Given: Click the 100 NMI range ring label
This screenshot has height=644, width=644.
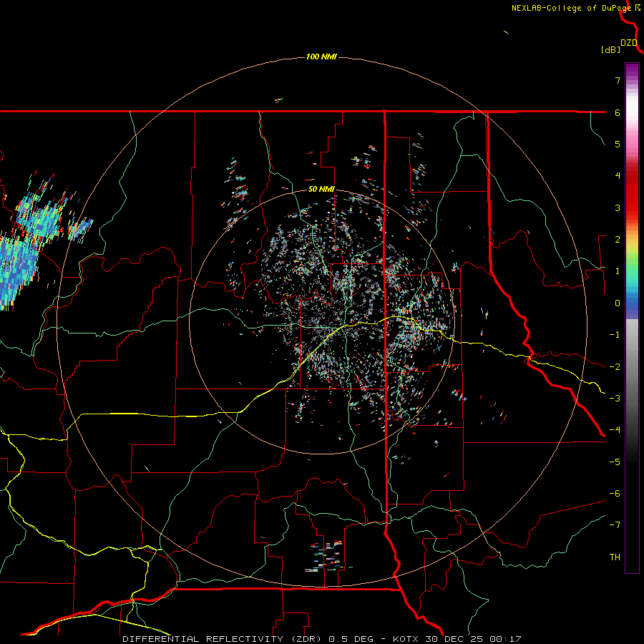Looking at the screenshot, I should tap(321, 57).
